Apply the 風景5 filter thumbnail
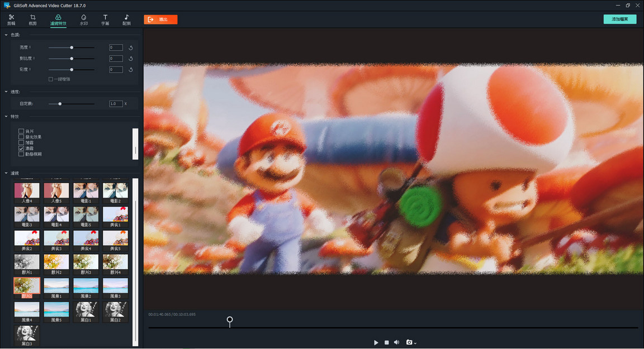The image size is (644, 349). click(x=56, y=312)
